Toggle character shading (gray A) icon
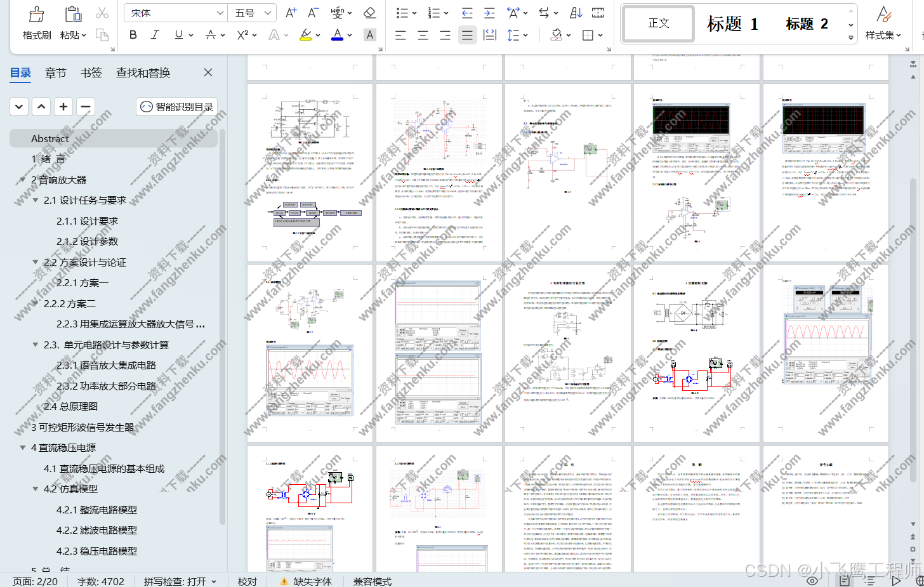This screenshot has width=924, height=587. [370, 35]
